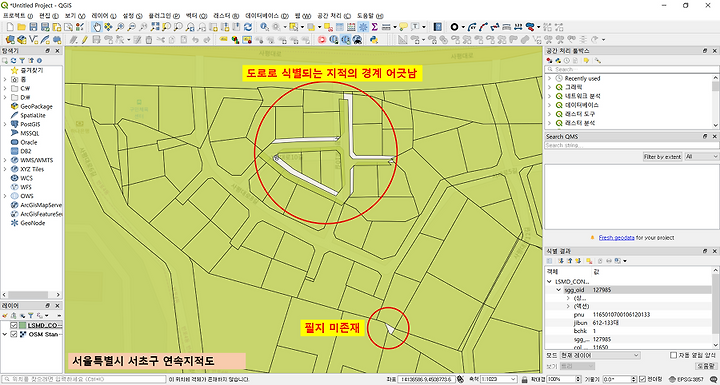The width and height of the screenshot is (720, 385).
Task: Click the red record icon in plugin toolbar
Action: pos(322,40)
